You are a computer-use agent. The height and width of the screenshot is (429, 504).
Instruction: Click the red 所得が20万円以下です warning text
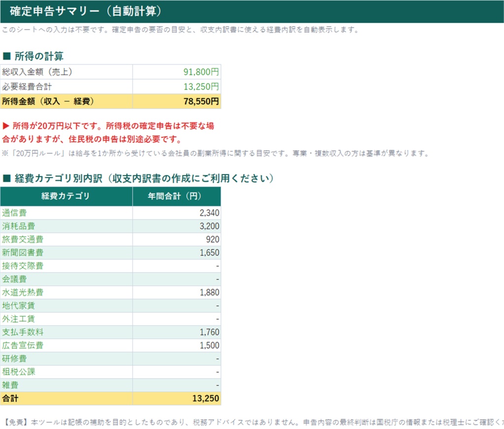tap(108, 132)
